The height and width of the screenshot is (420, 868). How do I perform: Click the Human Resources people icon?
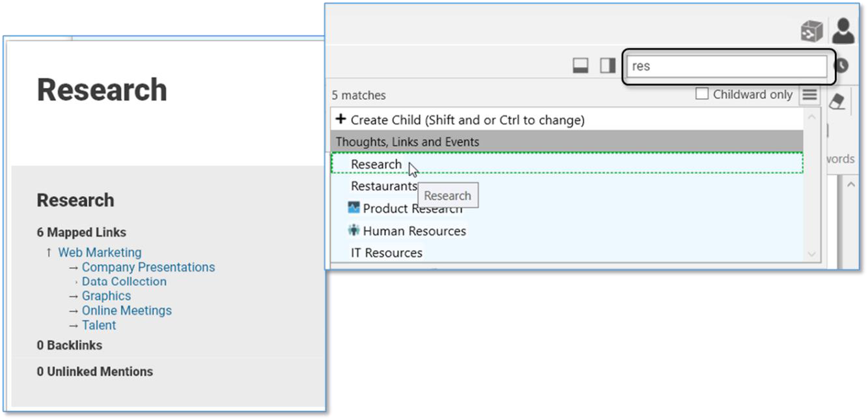pos(354,231)
